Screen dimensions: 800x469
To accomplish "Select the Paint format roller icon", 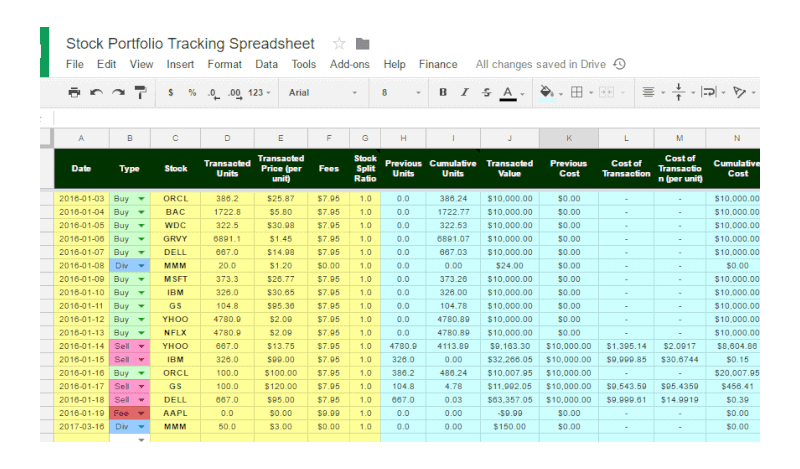I will 140,92.
